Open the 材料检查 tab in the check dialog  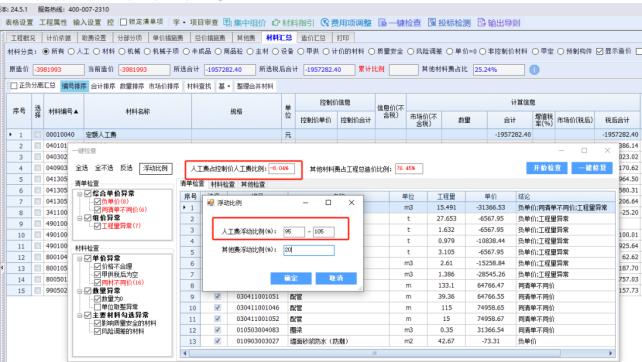click(223, 184)
